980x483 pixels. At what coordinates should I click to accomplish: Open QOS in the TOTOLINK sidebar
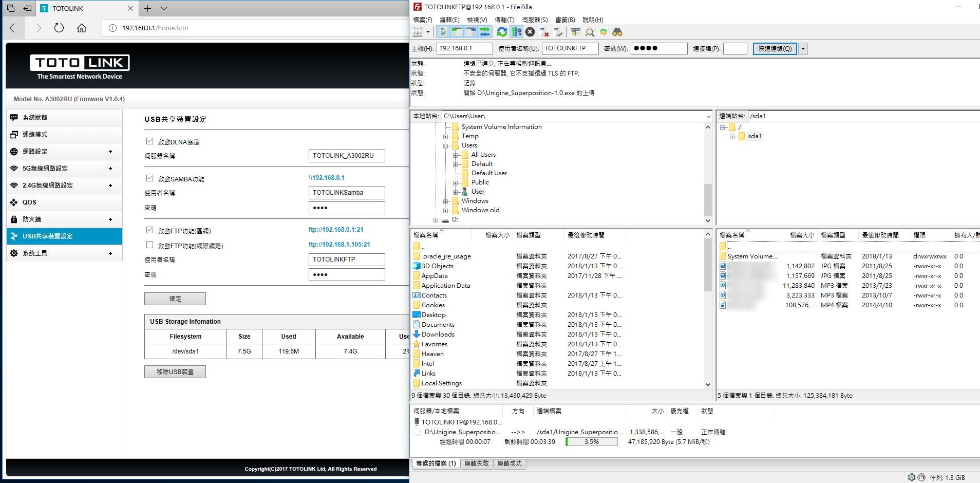[65, 202]
